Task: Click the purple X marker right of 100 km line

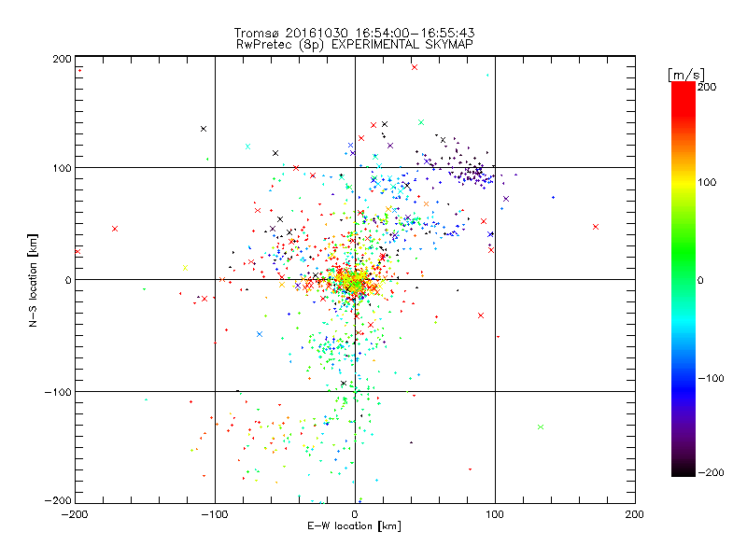Action: pos(506,199)
